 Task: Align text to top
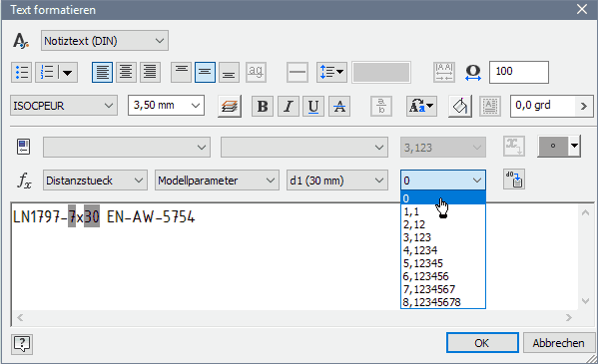pos(181,72)
